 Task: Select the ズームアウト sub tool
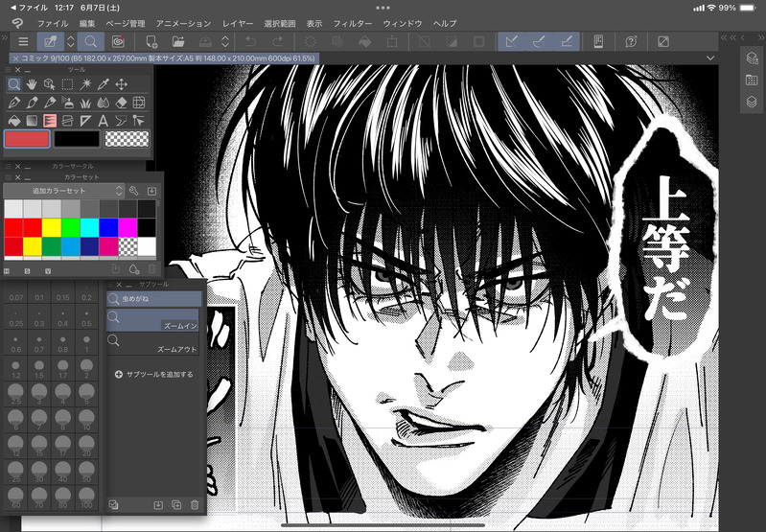coord(153,344)
